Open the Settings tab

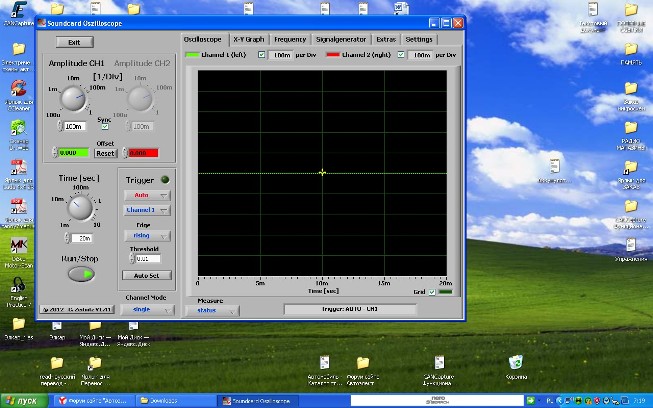419,40
